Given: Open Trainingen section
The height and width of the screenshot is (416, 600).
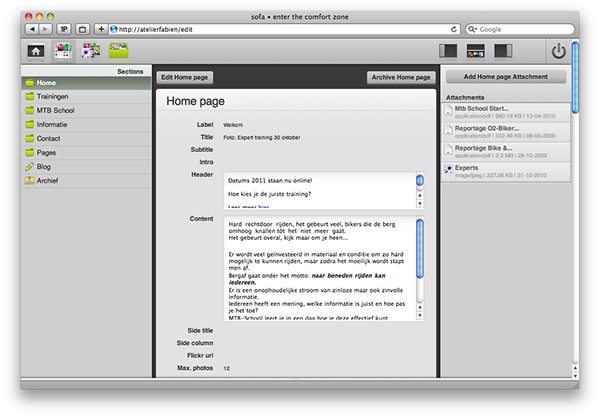Looking at the screenshot, I should click(86, 96).
